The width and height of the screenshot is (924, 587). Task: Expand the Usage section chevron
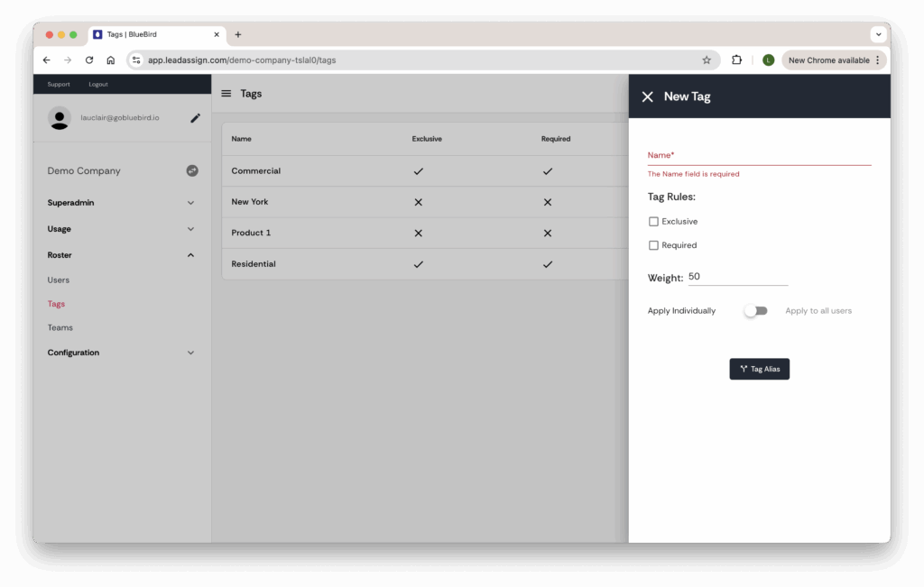point(190,229)
